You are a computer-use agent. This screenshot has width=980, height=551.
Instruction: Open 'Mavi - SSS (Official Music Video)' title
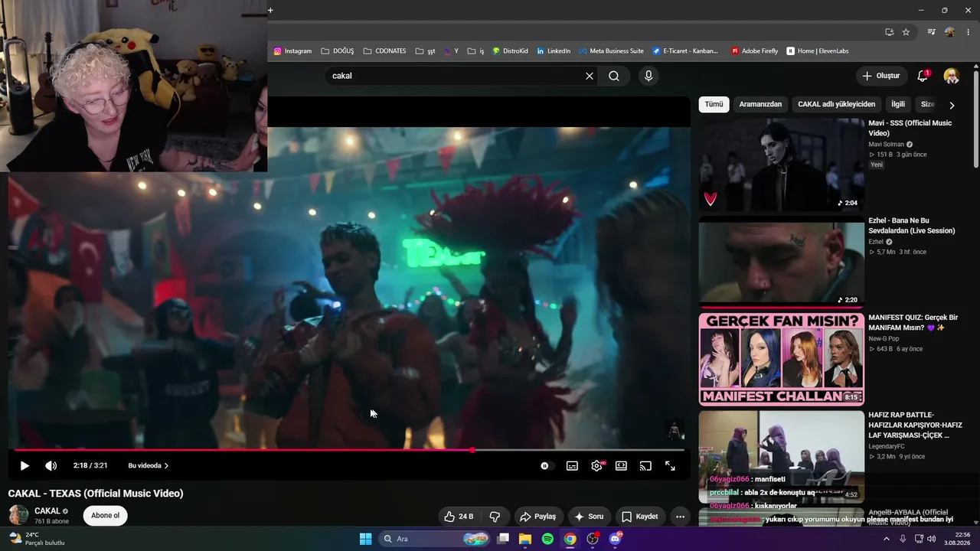pyautogui.click(x=910, y=128)
